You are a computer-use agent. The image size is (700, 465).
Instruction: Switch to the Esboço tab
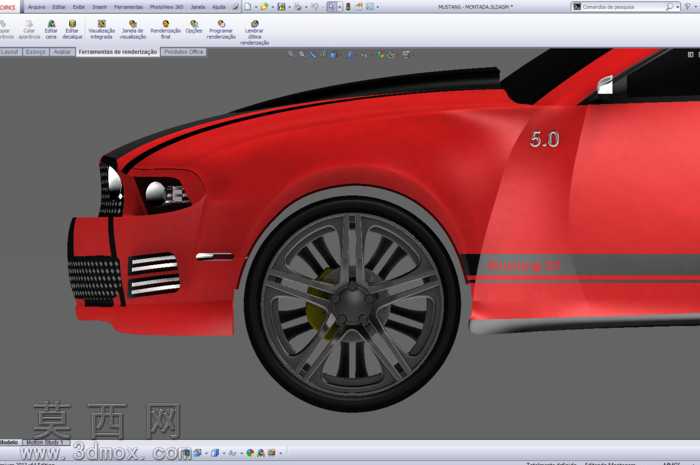coord(36,52)
